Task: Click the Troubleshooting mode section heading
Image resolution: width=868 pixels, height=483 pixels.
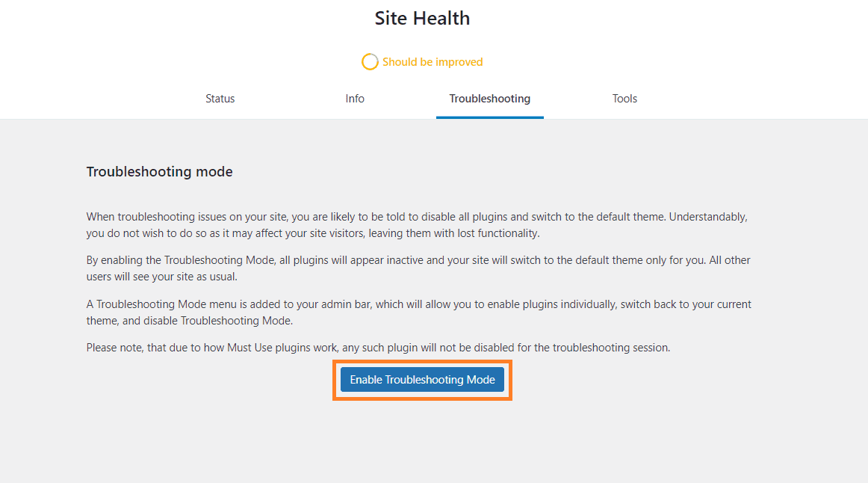Action: [159, 171]
